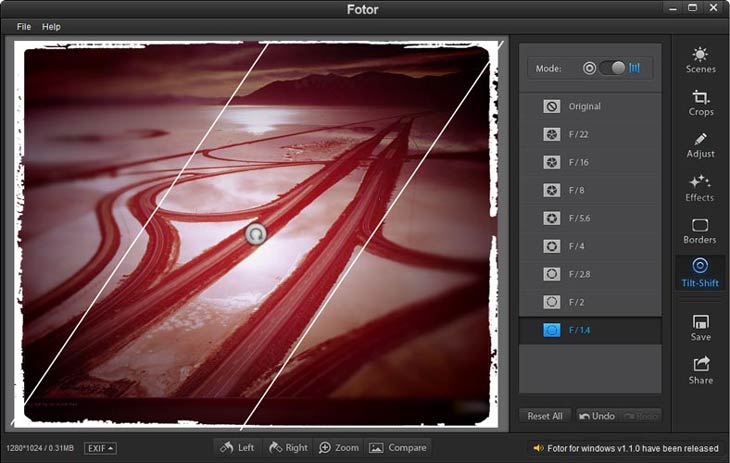The image size is (730, 463).
Task: Toggle the tilt-shift Mode switch
Action: point(618,68)
